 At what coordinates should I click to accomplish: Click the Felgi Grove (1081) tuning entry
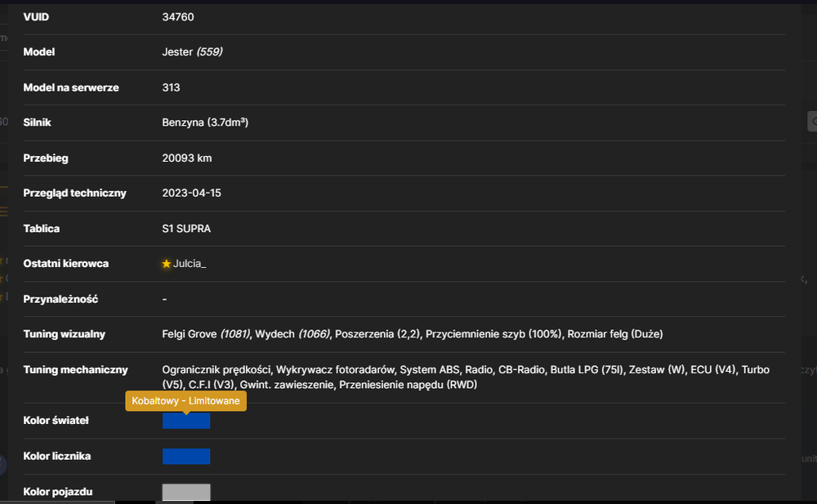206,334
